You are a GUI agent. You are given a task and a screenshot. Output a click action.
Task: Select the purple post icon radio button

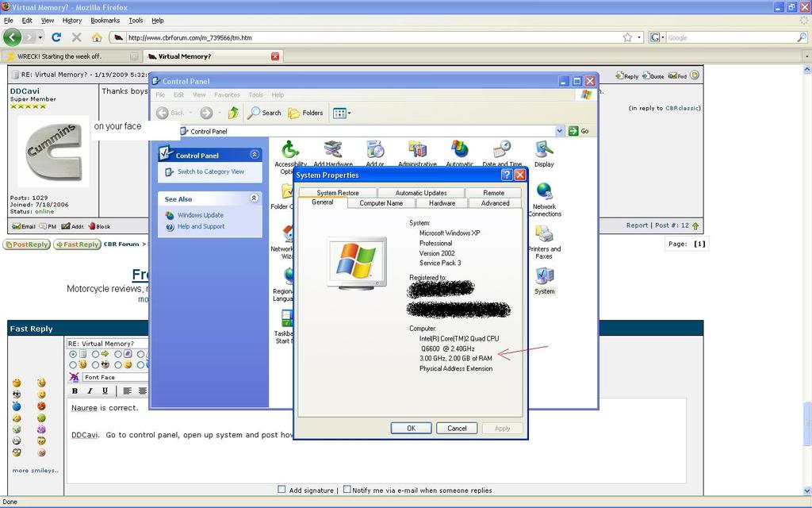click(118, 354)
